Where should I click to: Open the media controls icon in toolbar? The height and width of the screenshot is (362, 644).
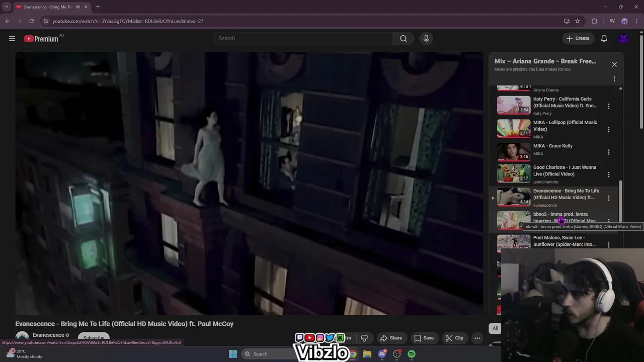coord(612,21)
